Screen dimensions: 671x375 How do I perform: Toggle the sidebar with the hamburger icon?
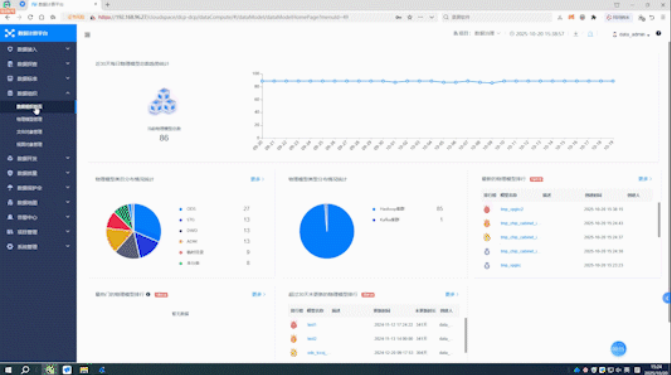point(87,35)
